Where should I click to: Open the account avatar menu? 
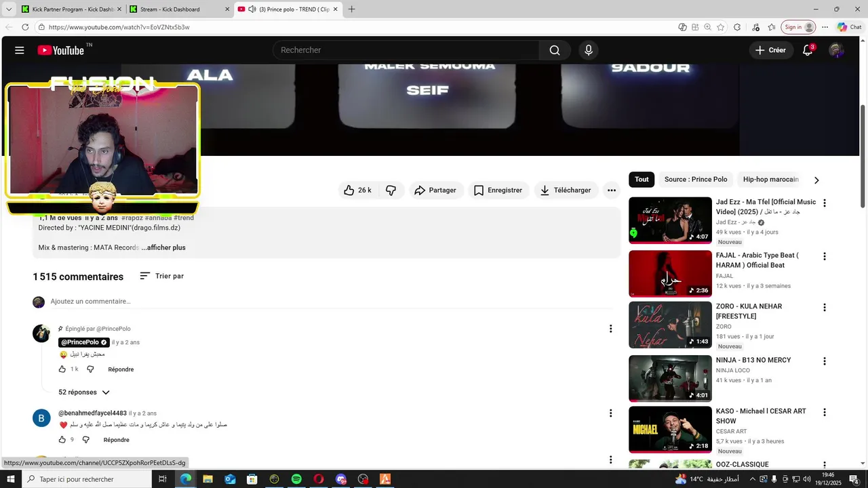pos(836,50)
